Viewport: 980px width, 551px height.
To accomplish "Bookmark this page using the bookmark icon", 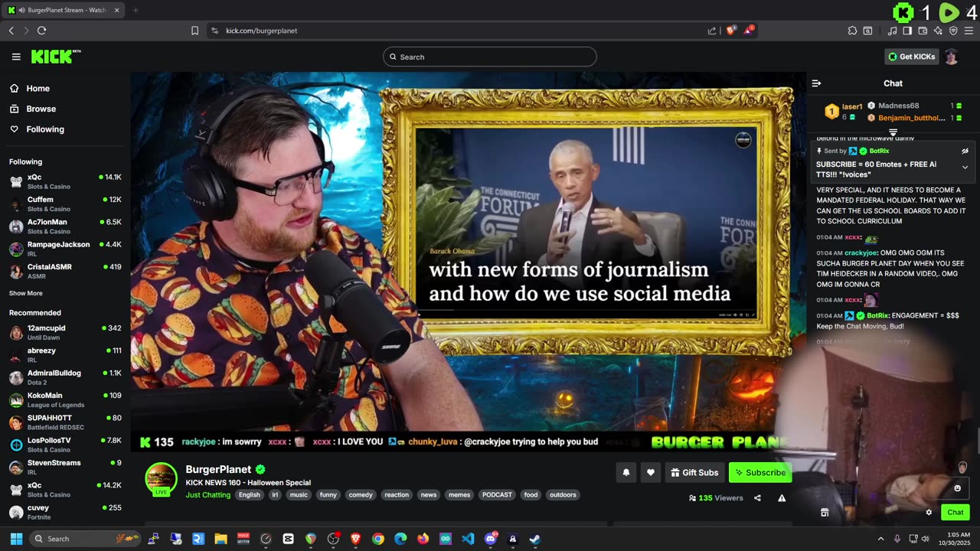I will (x=194, y=31).
